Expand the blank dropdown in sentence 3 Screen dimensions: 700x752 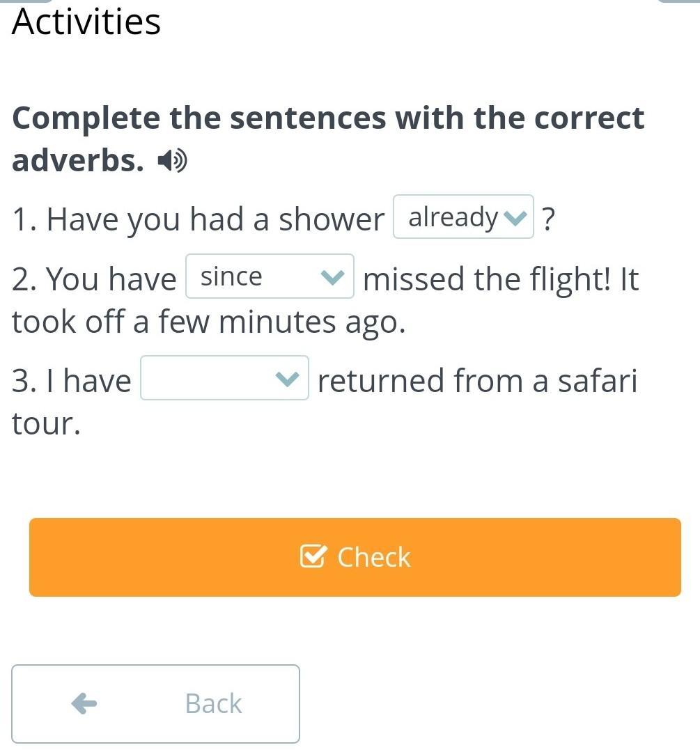224,378
